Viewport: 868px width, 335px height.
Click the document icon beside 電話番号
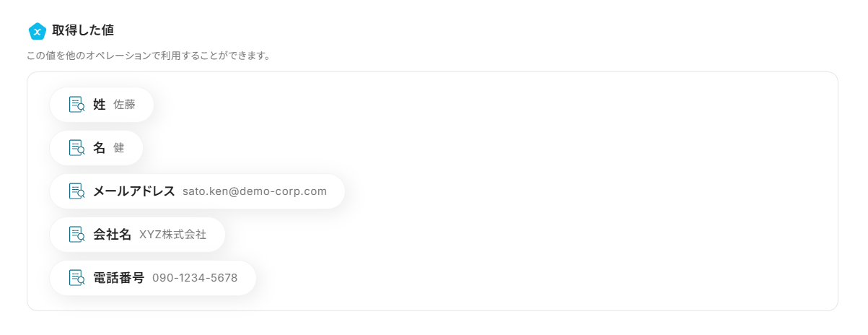click(x=76, y=278)
